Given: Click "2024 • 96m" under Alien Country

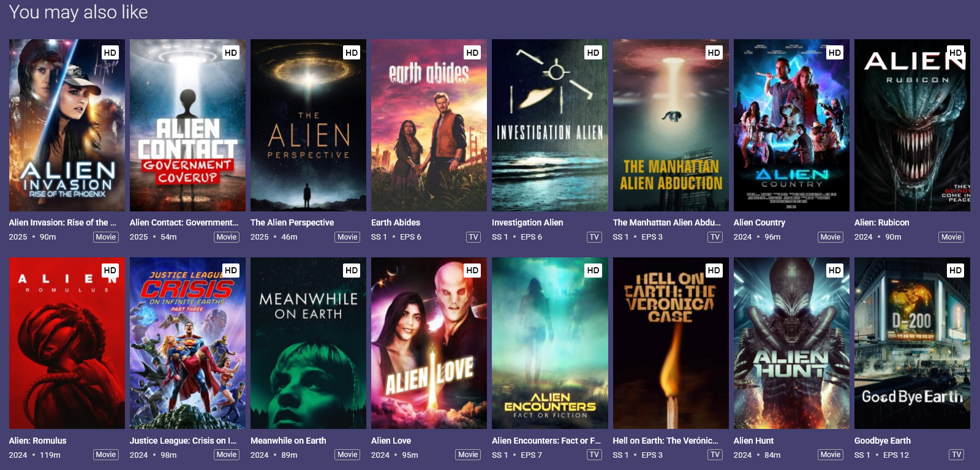Looking at the screenshot, I should coord(757,237).
